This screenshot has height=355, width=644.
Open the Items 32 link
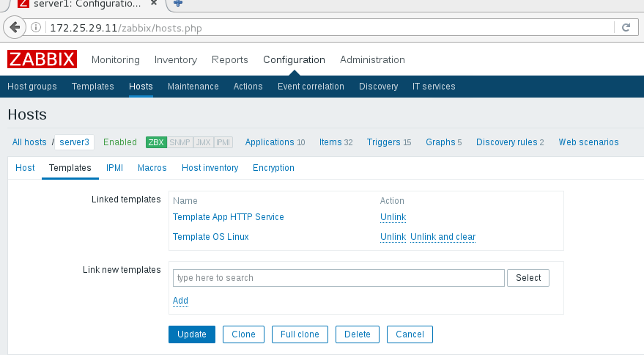[336, 142]
